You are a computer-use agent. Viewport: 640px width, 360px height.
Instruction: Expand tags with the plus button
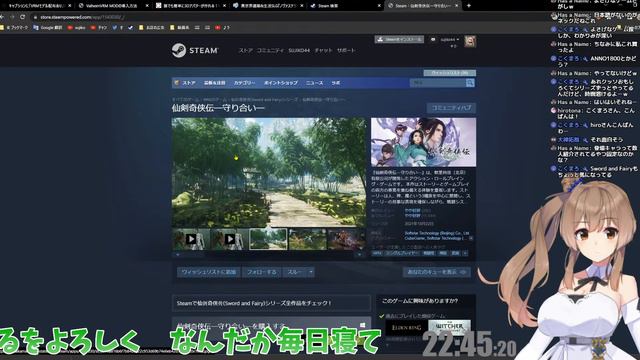tap(465, 253)
